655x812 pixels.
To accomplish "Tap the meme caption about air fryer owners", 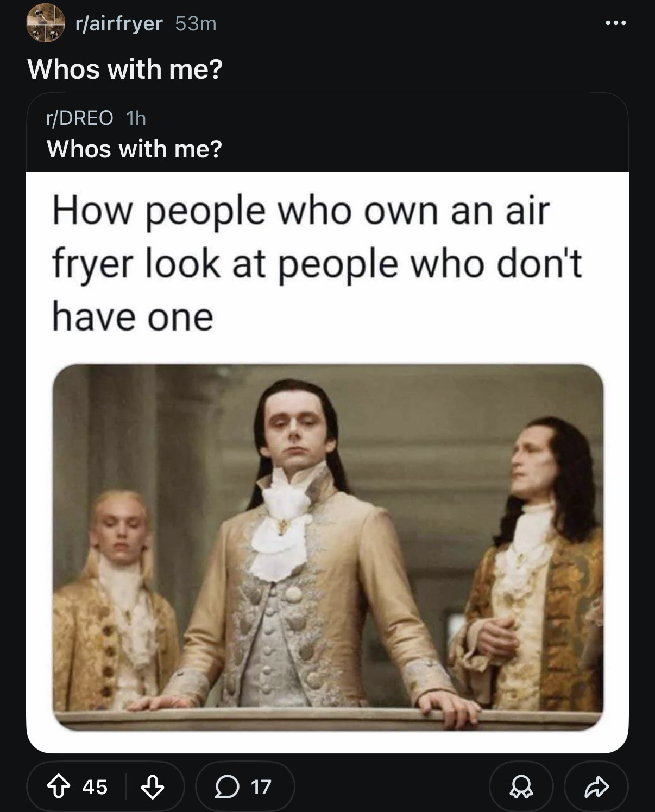I will tap(317, 264).
